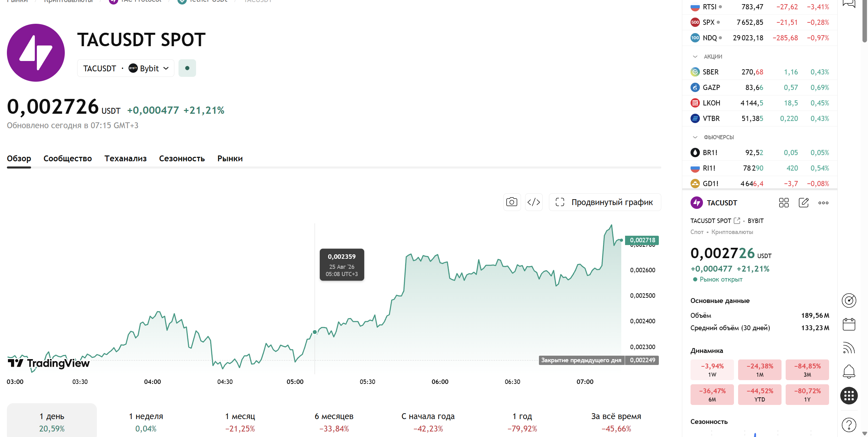
Task: Open the TACUSDT SPOT external link
Action: point(737,221)
